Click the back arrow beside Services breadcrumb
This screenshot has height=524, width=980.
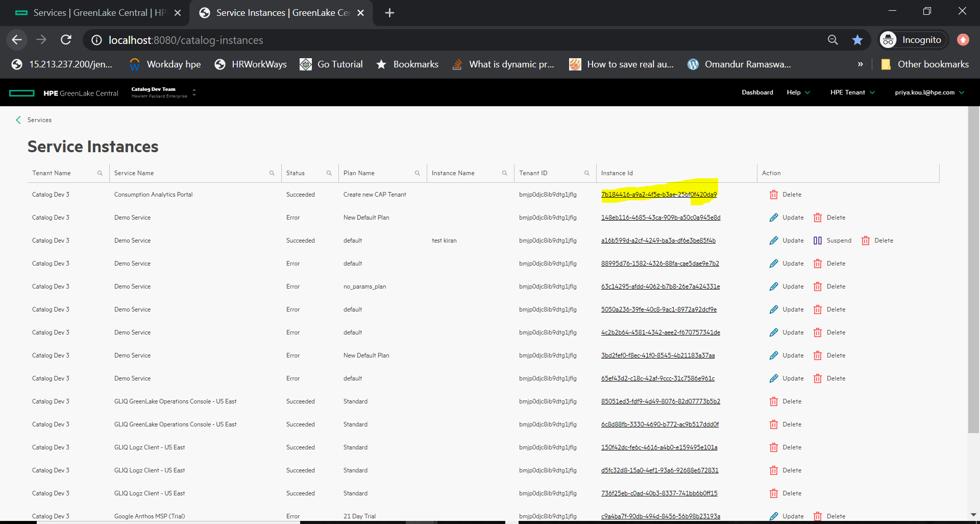[18, 120]
